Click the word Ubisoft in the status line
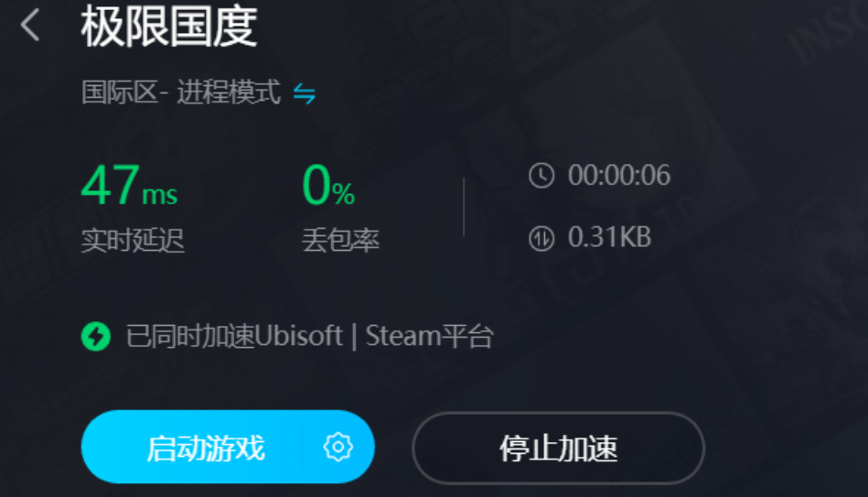This screenshot has width=868, height=497. [299, 336]
